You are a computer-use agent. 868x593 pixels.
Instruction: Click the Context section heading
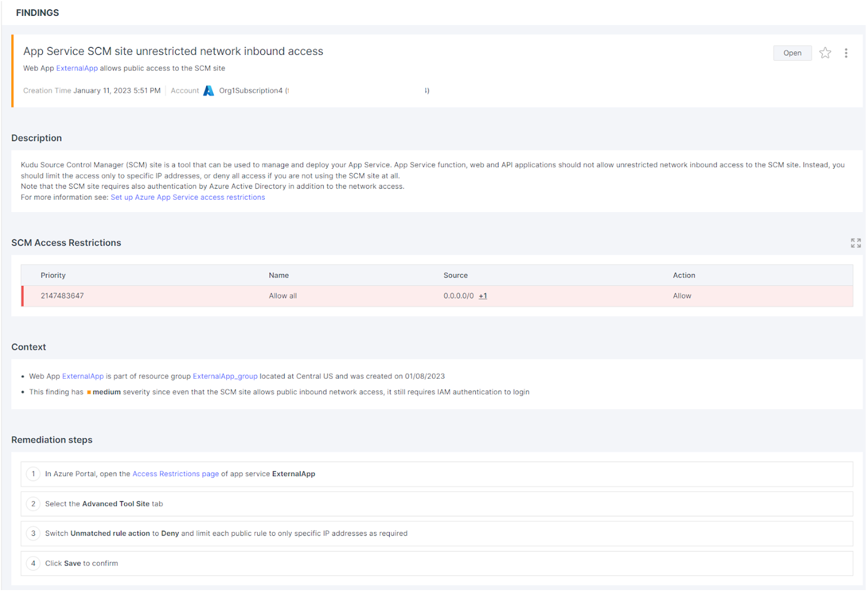(x=29, y=347)
